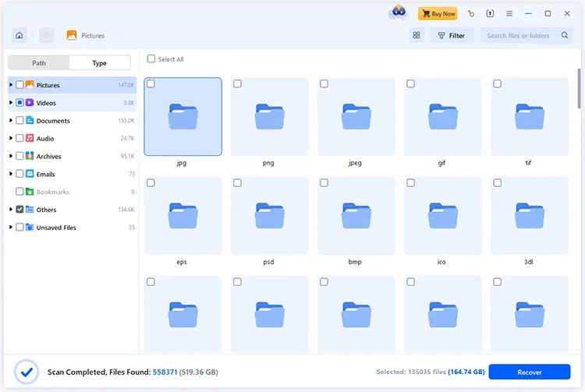Viewport: 585px width, 392px height.
Task: Open the hamburger menu
Action: [x=509, y=14]
